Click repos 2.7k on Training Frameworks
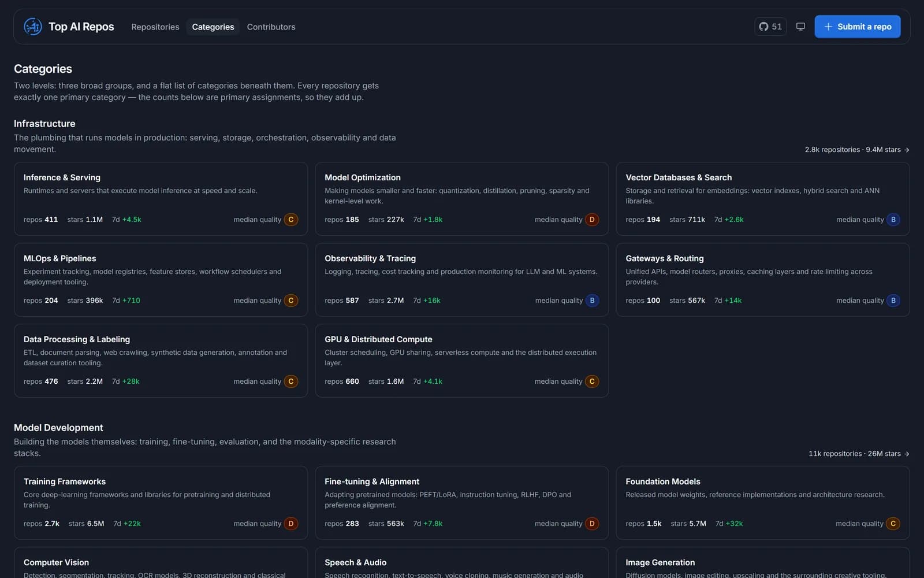Viewport: 924px width, 578px height. pos(42,524)
